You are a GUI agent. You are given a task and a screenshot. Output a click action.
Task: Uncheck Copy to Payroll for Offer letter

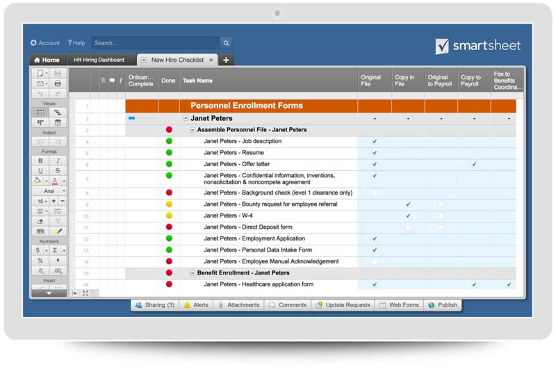(x=474, y=164)
